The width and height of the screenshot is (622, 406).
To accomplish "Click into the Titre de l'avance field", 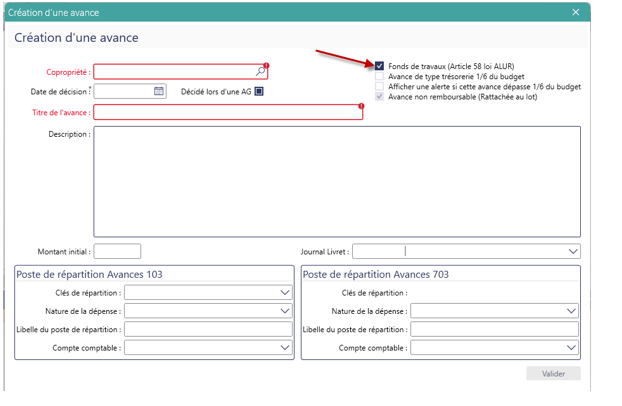I will pyautogui.click(x=226, y=112).
